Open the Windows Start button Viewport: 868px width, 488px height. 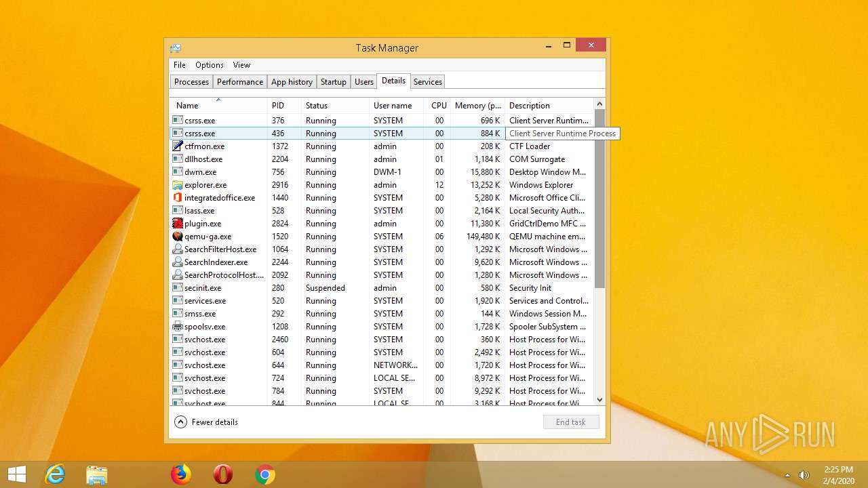(x=17, y=474)
